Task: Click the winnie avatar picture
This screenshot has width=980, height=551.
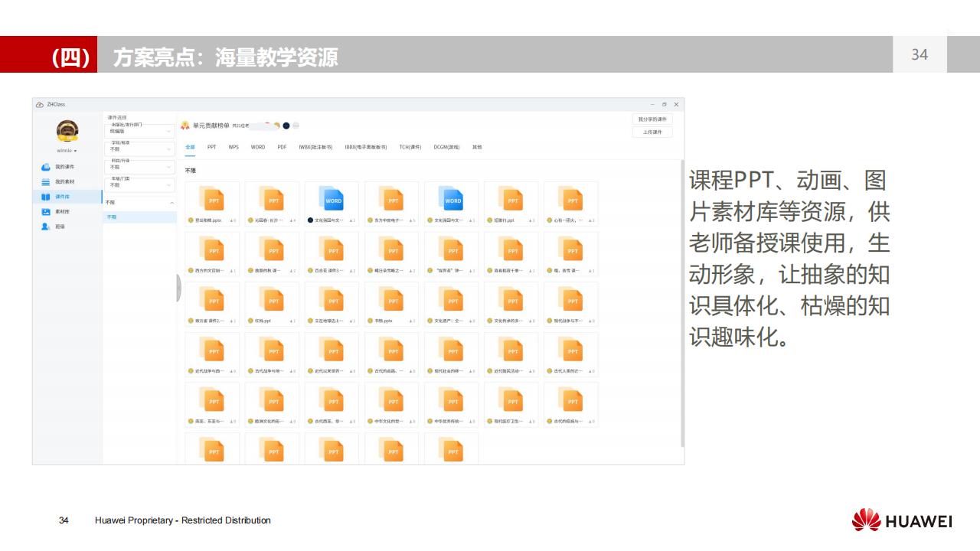Action: pos(67,130)
